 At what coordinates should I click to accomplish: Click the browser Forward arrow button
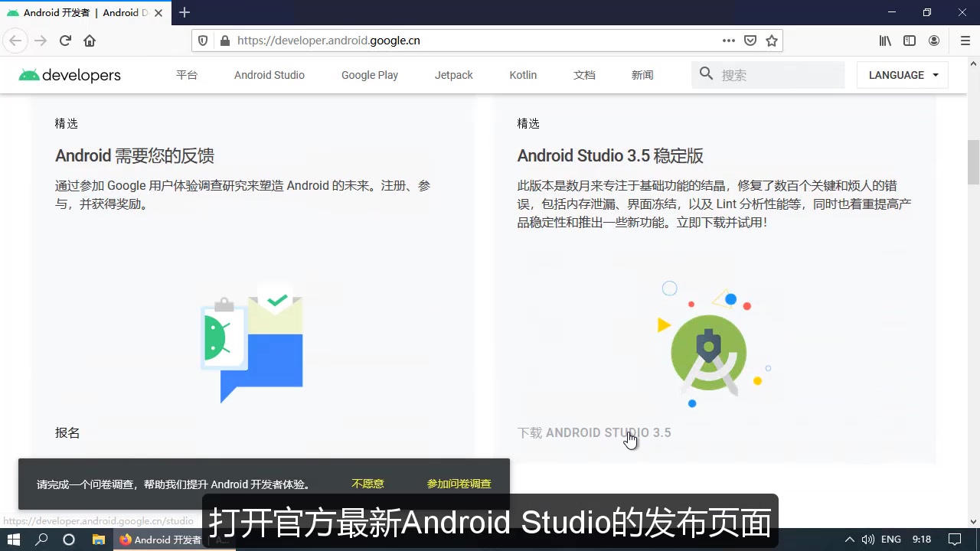(x=41, y=41)
